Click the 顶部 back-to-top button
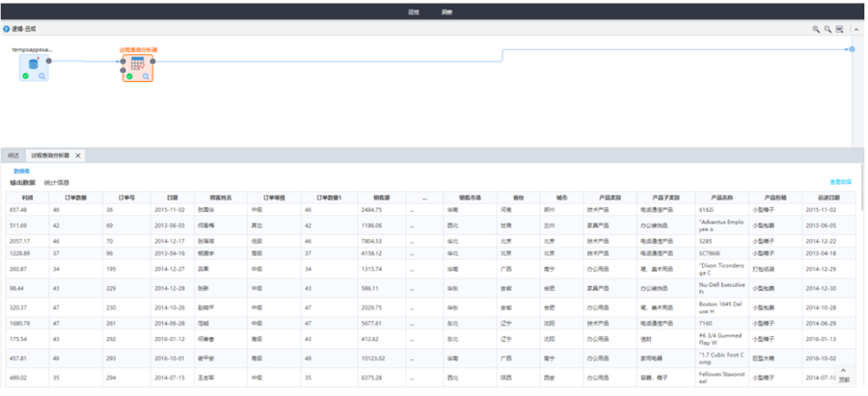The width and height of the screenshot is (868, 396). click(x=845, y=376)
